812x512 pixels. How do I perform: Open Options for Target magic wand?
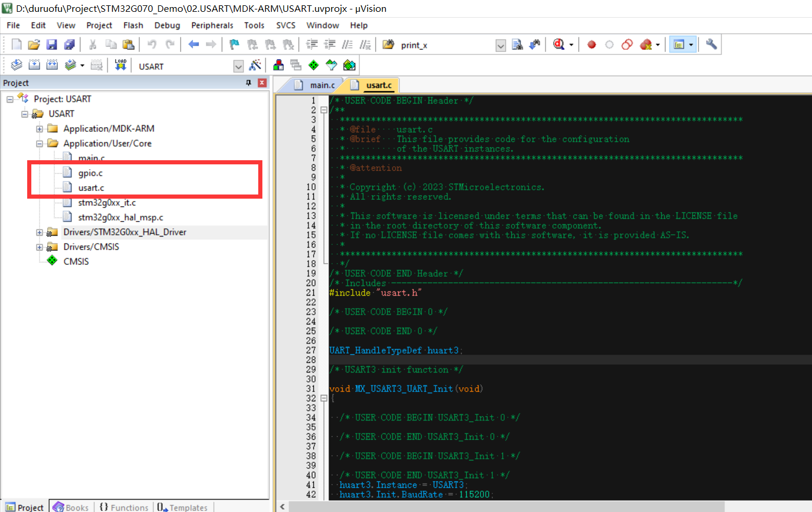click(x=255, y=65)
